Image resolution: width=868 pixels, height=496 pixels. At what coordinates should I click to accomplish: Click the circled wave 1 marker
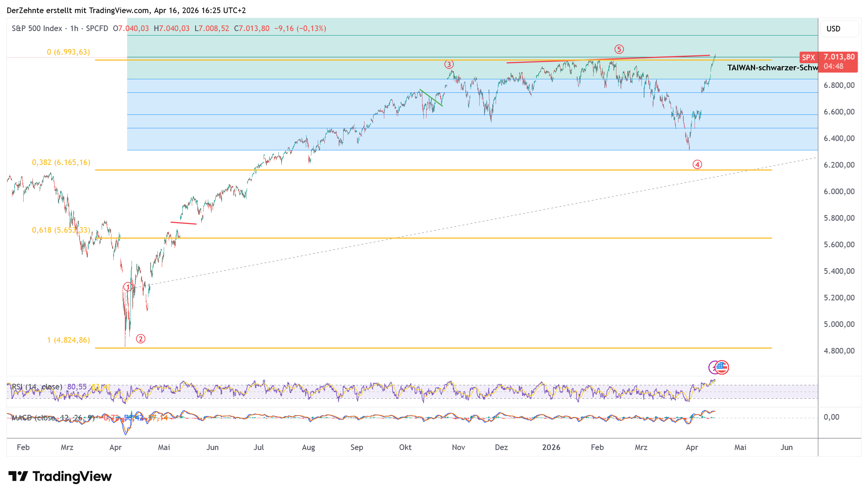[128, 287]
